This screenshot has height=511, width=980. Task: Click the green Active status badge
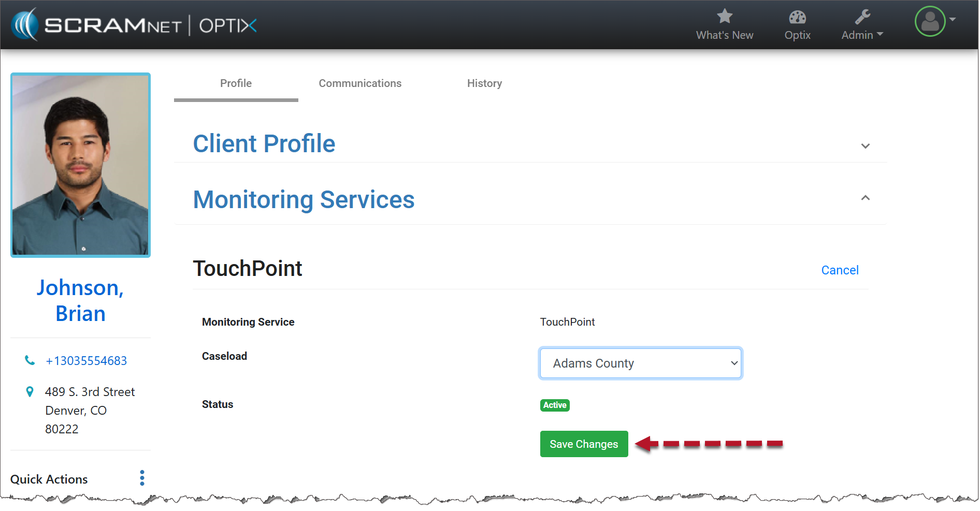tap(555, 405)
